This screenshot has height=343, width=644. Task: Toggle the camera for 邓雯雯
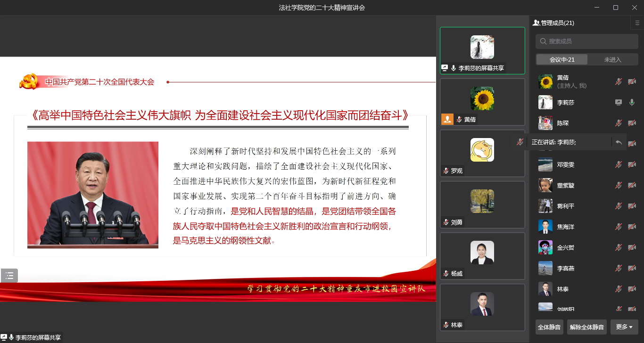pos(632,164)
